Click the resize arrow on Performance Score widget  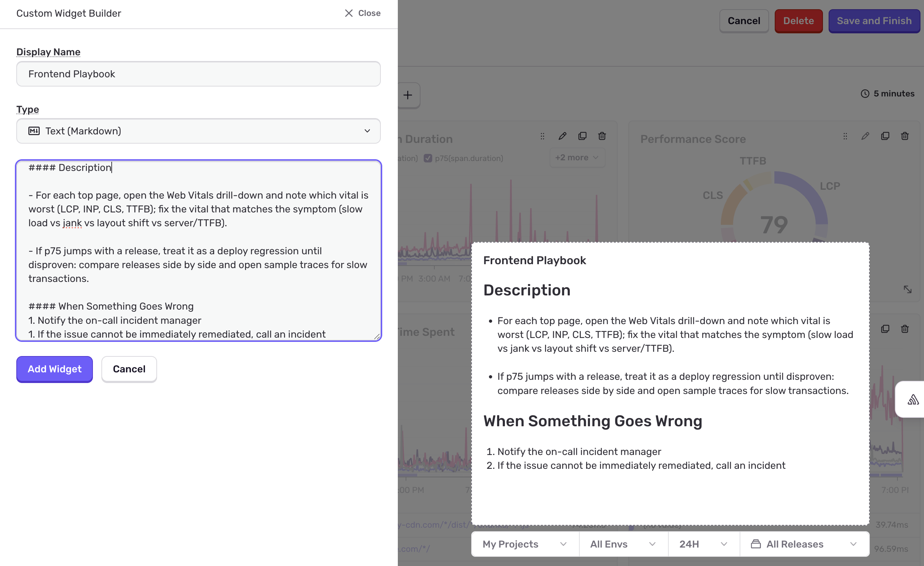[x=907, y=289]
